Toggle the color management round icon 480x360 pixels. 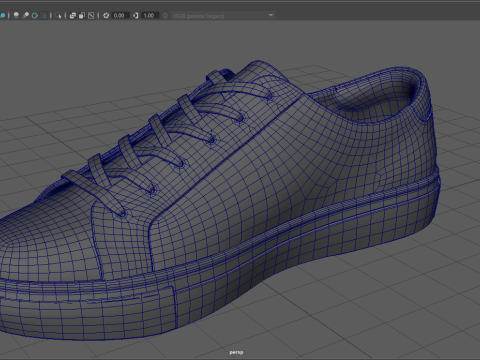165,15
